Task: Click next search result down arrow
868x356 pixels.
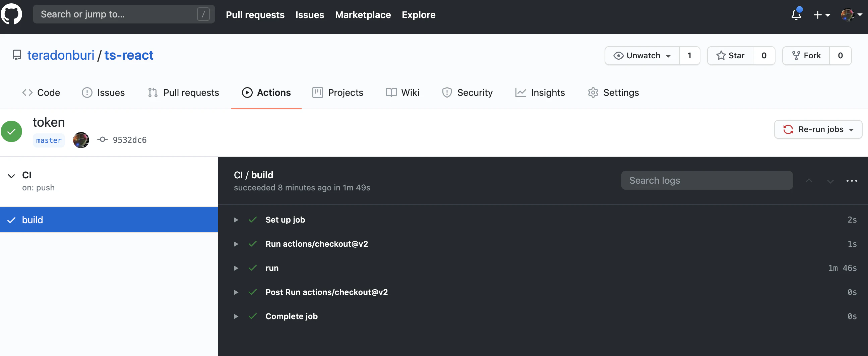Action: pos(830,181)
